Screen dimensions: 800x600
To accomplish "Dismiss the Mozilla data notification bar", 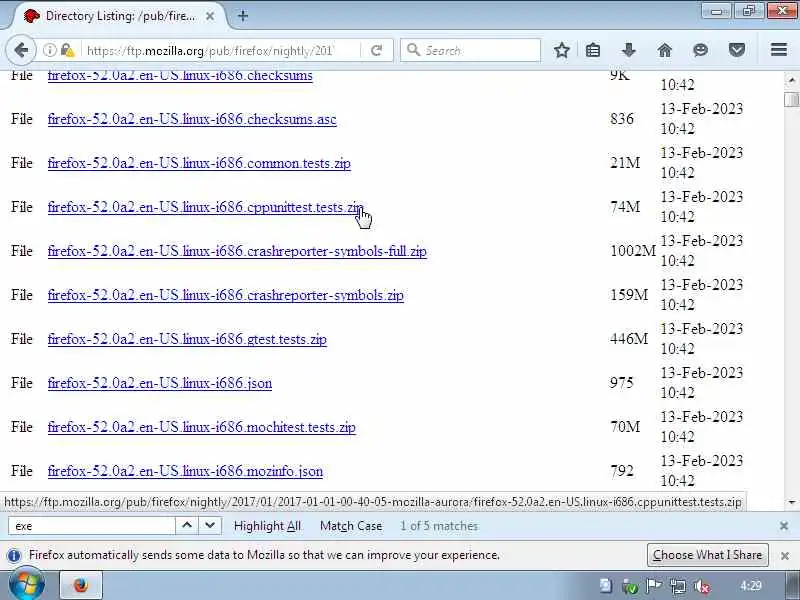I will 785,556.
